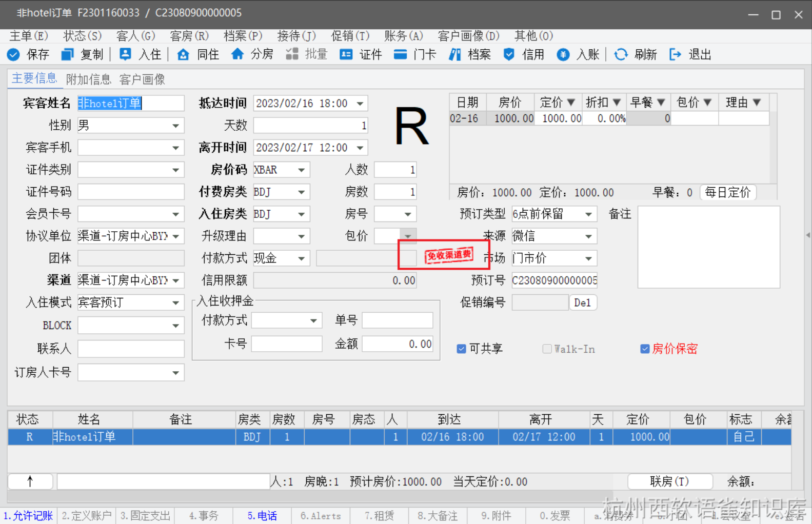Click the ID document (证件) icon
Image resolution: width=812 pixels, height=524 pixels.
coord(346,54)
